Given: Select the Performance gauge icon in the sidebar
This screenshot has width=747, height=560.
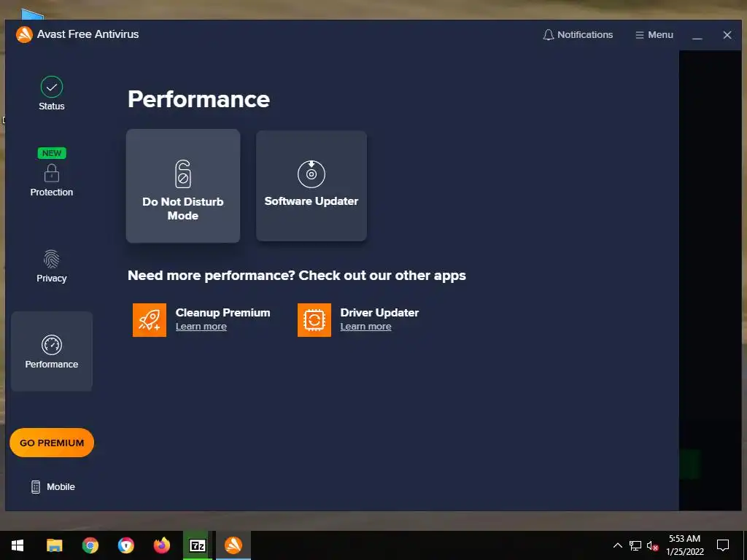Looking at the screenshot, I should click(x=52, y=345).
